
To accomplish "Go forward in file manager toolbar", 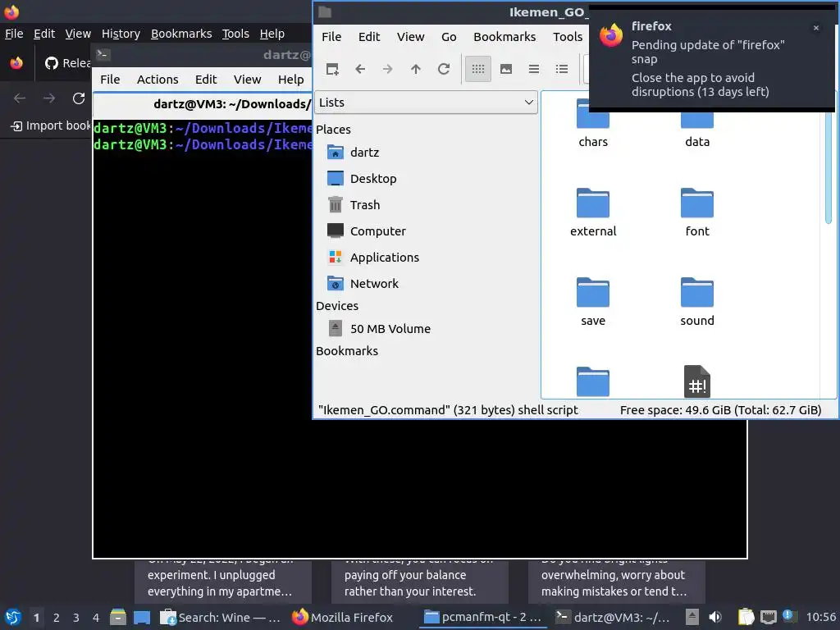I will (x=388, y=69).
